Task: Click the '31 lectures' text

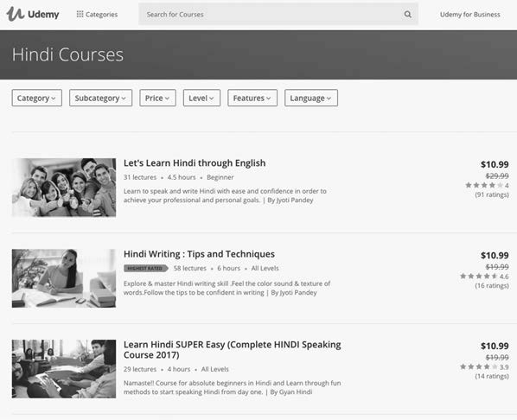Action: 140,177
